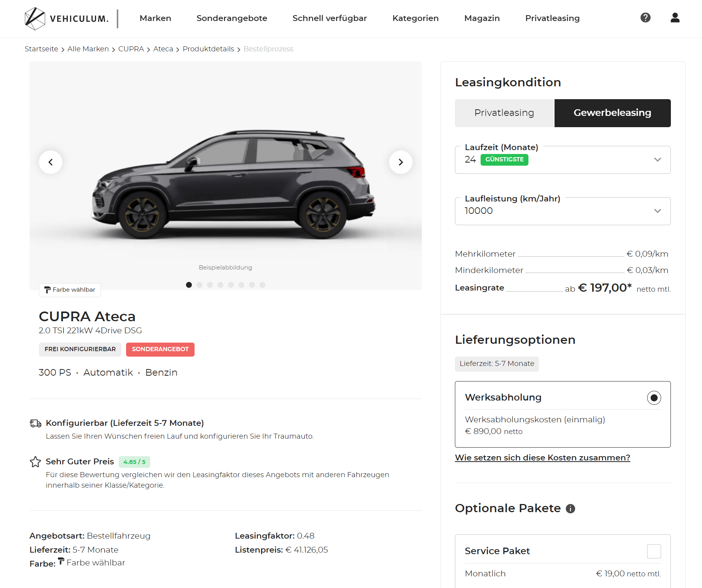The image size is (702, 588).
Task: Click the € 197,00 Leasingrate price
Action: [605, 288]
